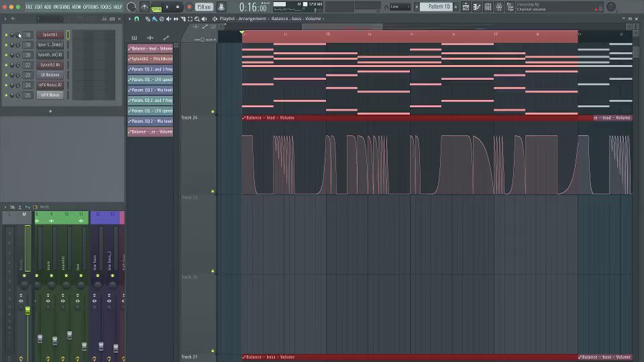Select the Slice tool in playlist
Screen dimensions: 644x362
pos(183,19)
